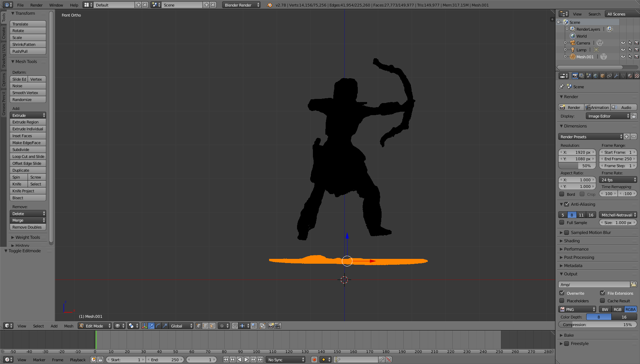This screenshot has width=640, height=364.
Task: Open the Blender Render engine dropdown
Action: [241, 5]
